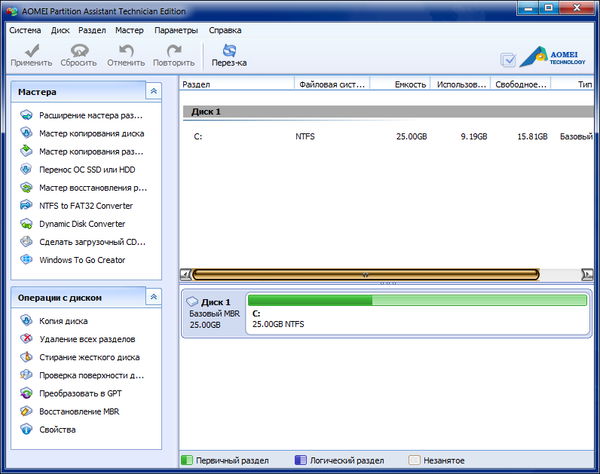Open Windows To Go Creator
The height and width of the screenshot is (474, 600).
pos(81,259)
